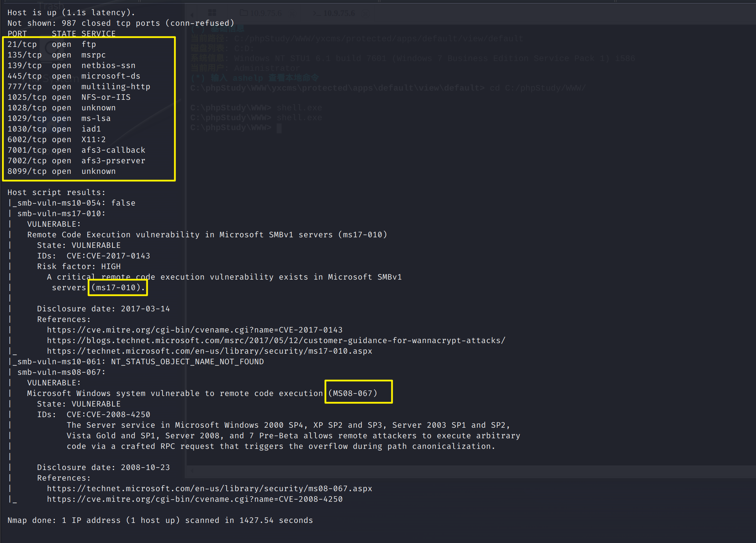
Task: Click 'code via a crafted RPC request' line
Action: pos(281,446)
